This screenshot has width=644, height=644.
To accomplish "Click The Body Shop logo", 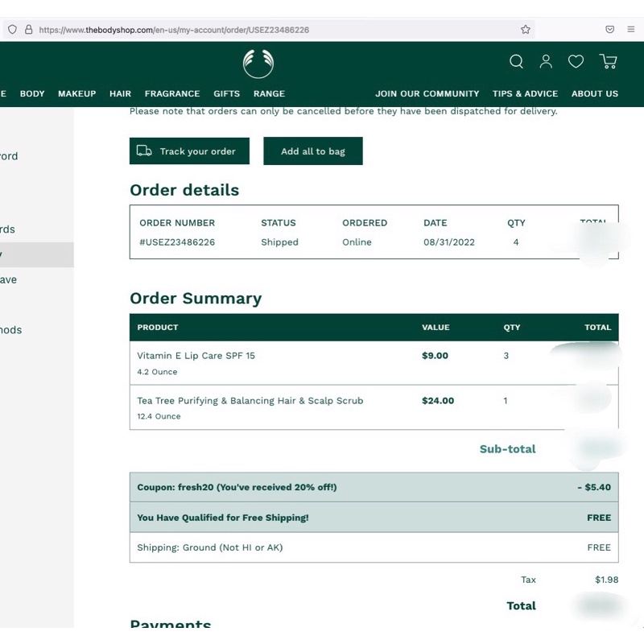I will pyautogui.click(x=258, y=63).
